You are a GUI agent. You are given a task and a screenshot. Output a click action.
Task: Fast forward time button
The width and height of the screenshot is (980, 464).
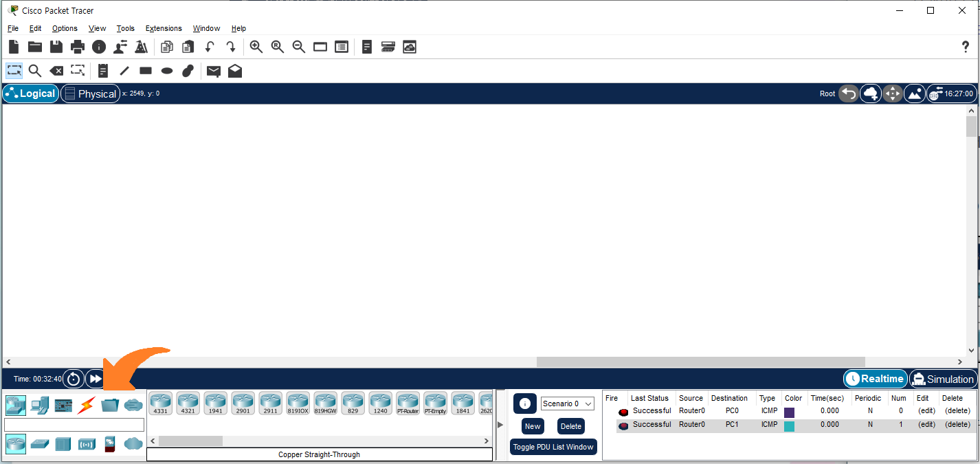tap(95, 379)
